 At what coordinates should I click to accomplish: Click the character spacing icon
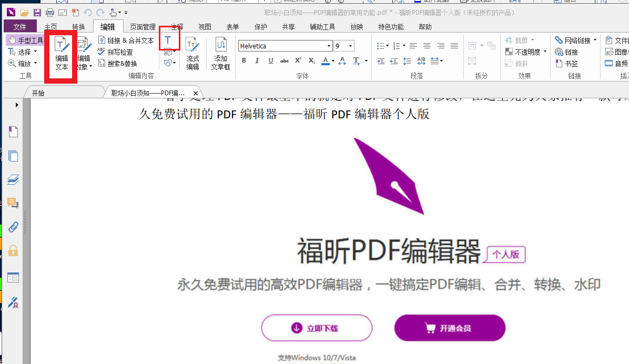[x=421, y=61]
